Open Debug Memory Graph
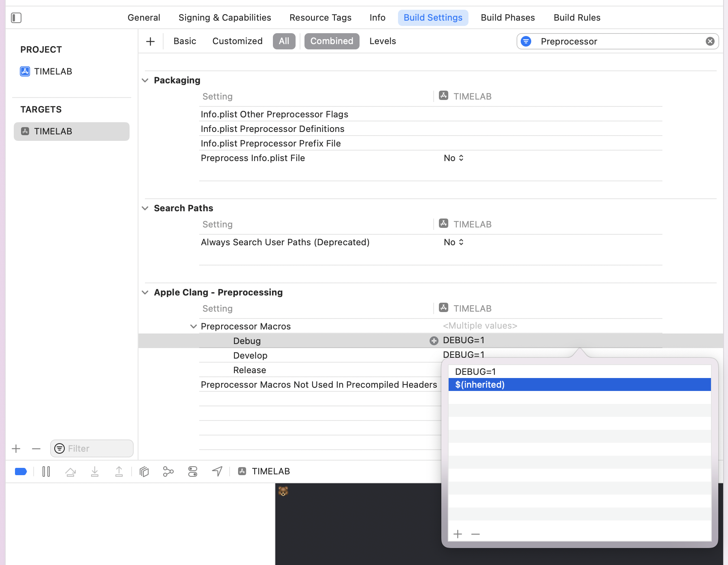 coord(168,472)
